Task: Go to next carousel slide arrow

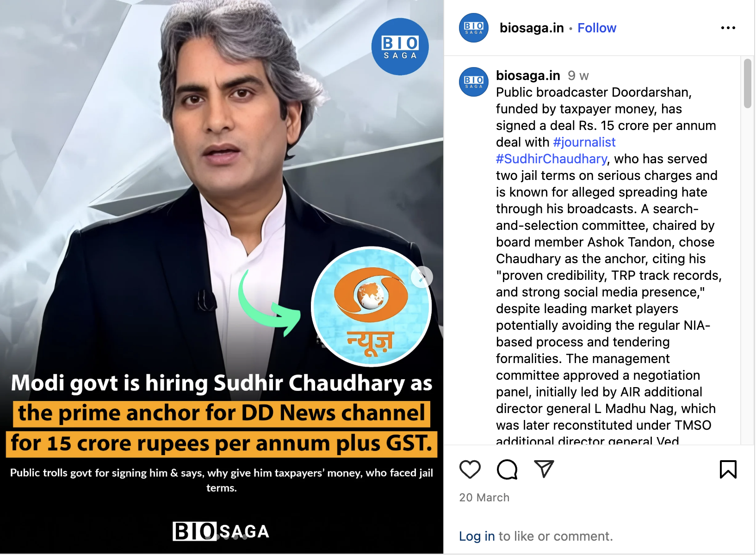Action: [x=422, y=277]
